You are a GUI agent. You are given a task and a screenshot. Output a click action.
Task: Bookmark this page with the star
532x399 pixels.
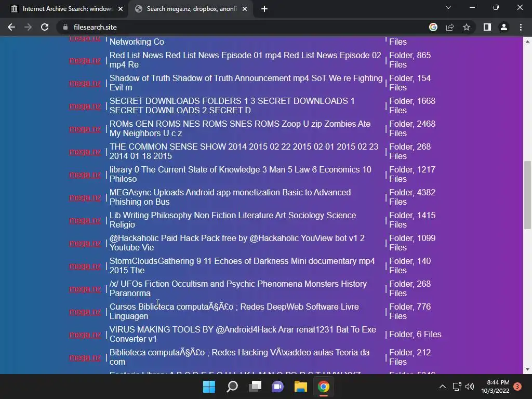[x=467, y=27]
